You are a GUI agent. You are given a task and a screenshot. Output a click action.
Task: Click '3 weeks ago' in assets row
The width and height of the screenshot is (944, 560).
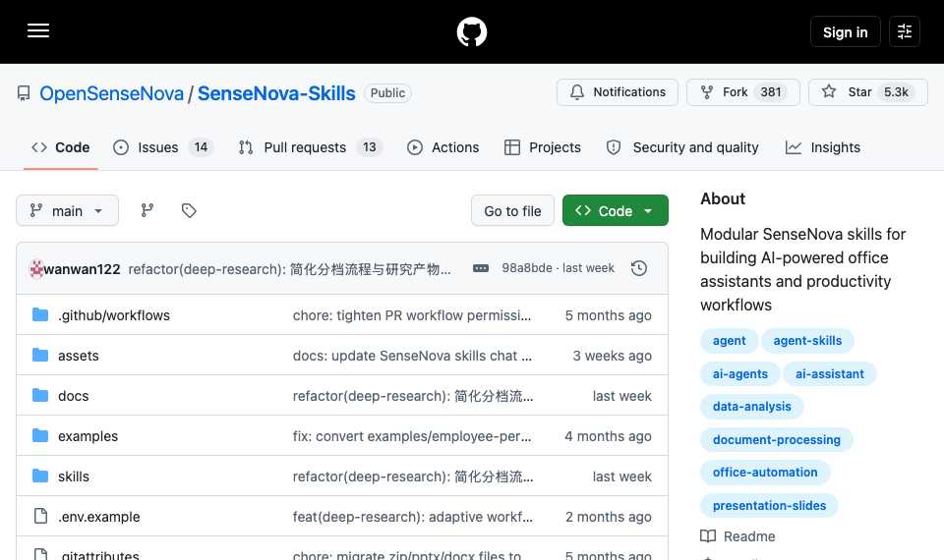click(612, 356)
